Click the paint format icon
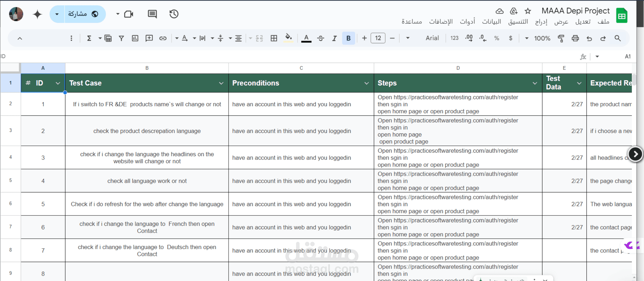Screen dimensions: 644x281 coord(561,38)
